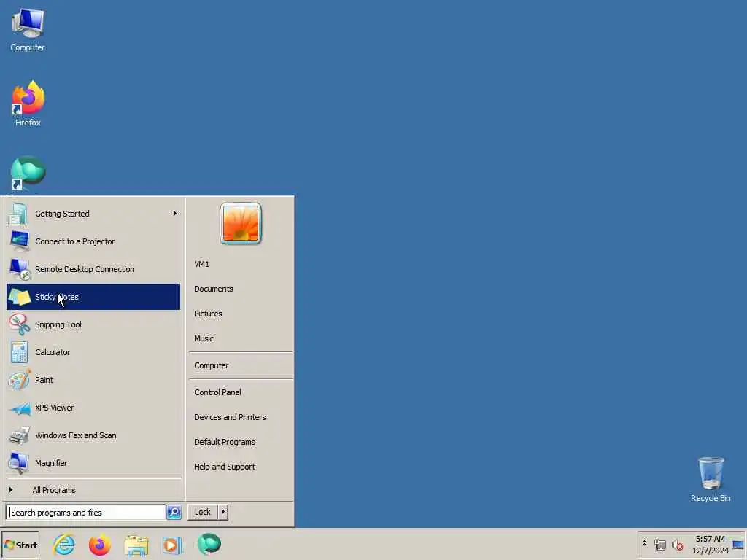Image resolution: width=747 pixels, height=560 pixels.
Task: Click the taskbar clock showing 5:57 AM
Action: 711,545
